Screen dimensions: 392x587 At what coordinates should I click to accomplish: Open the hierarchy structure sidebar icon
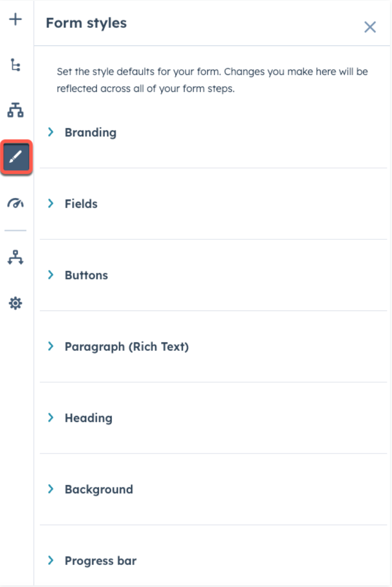click(15, 110)
